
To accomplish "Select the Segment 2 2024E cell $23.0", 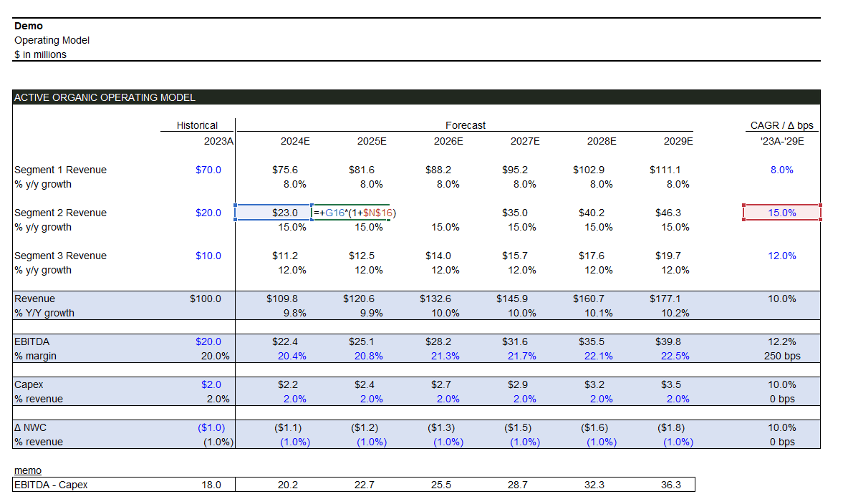I will click(x=273, y=213).
